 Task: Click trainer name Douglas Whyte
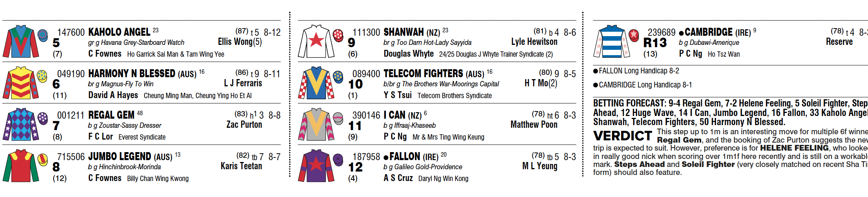click(408, 54)
